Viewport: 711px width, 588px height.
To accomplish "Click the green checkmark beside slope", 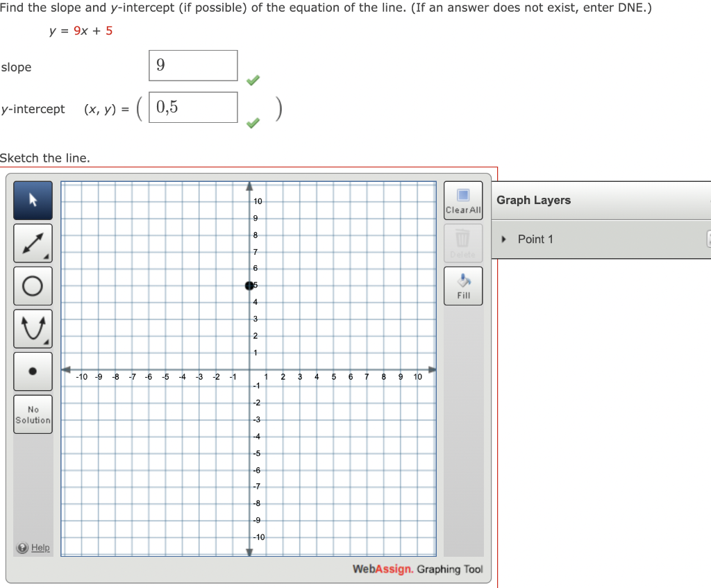I will click(x=253, y=80).
